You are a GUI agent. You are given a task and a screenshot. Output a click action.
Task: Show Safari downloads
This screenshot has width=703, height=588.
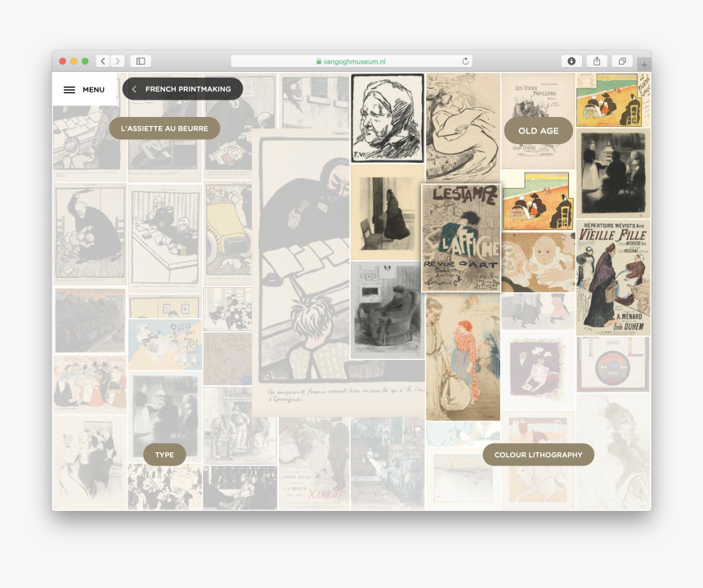[x=571, y=61]
